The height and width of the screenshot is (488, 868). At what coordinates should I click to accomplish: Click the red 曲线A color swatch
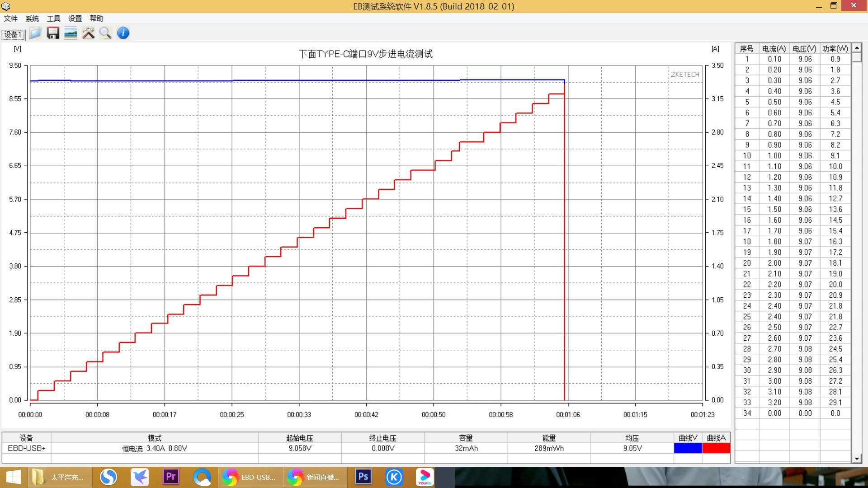point(716,448)
